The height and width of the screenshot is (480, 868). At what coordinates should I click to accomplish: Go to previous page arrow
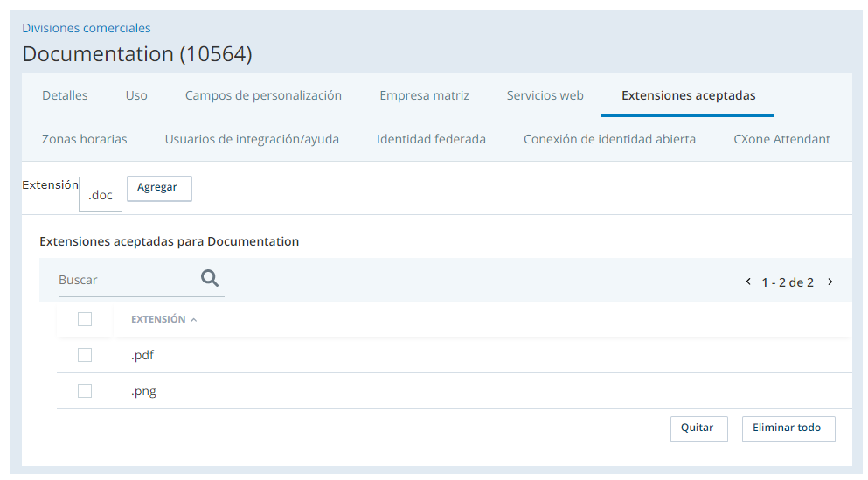coord(748,282)
